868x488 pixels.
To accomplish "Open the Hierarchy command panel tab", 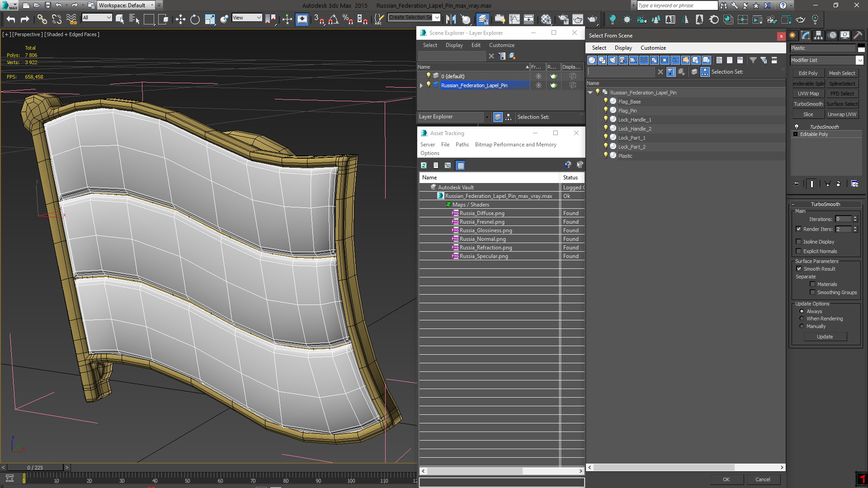I will tap(818, 35).
